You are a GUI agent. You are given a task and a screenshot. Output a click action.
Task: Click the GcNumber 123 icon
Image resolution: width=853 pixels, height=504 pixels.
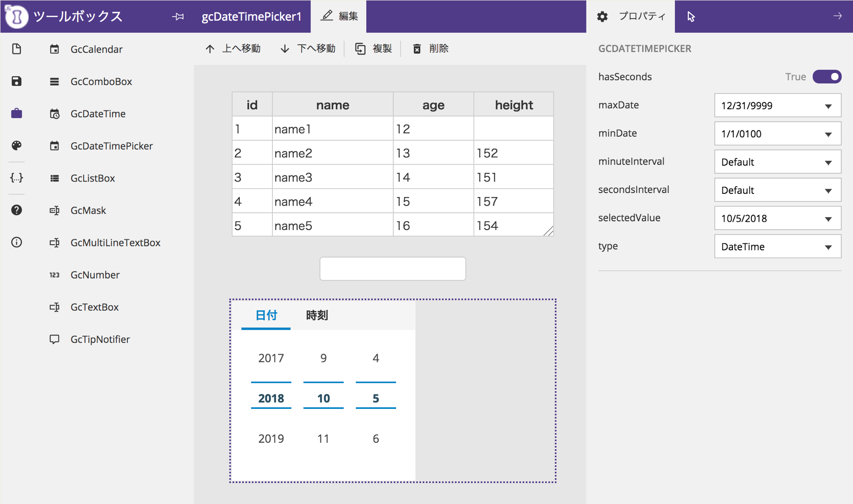click(54, 275)
